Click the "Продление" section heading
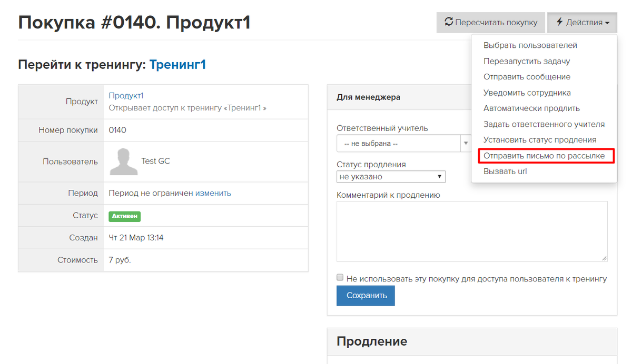Screen dimensions: 632x364 point(372,341)
